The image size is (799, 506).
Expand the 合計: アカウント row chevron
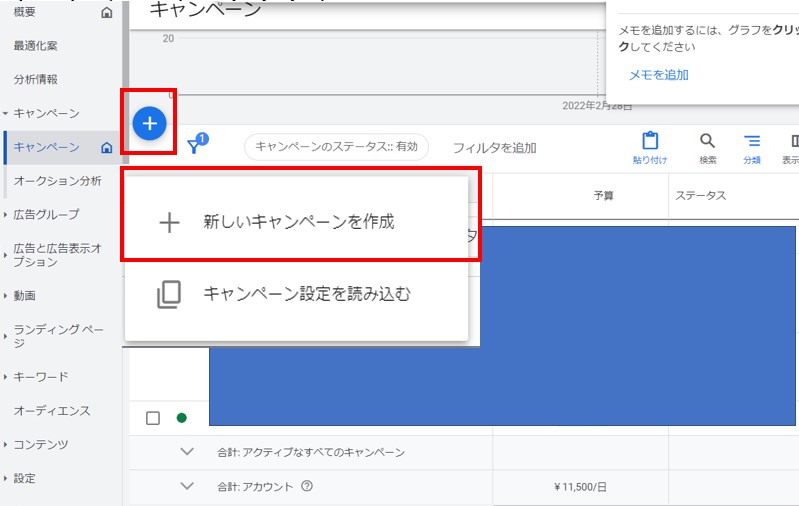[187, 486]
